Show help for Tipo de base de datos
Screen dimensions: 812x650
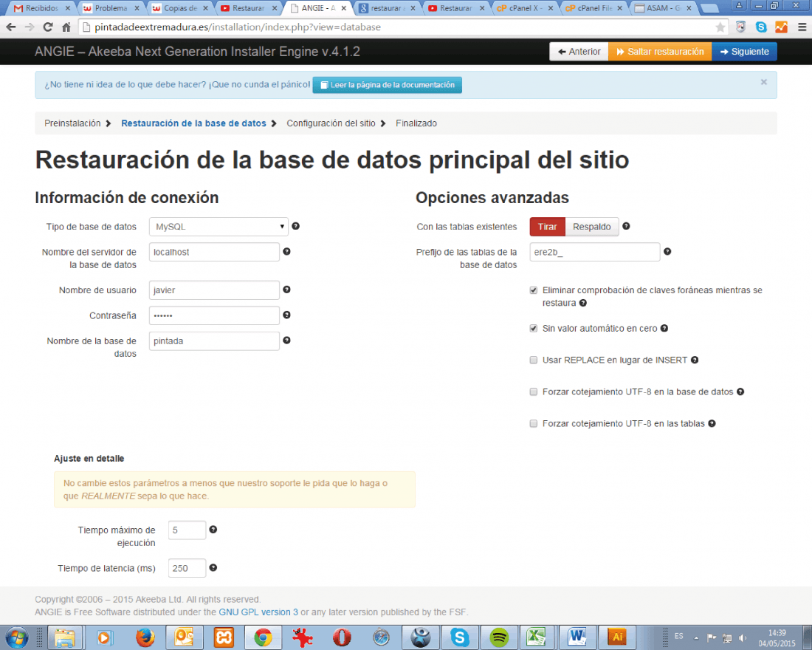tap(296, 226)
